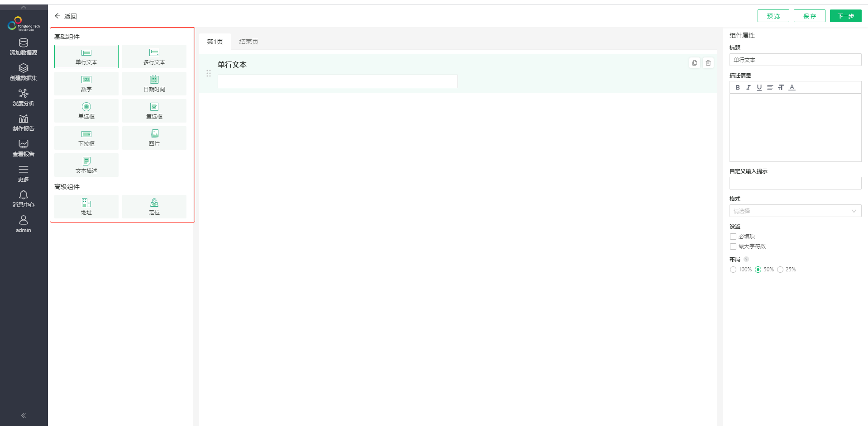Image resolution: width=868 pixels, height=426 pixels.
Task: Add a 单选框 radio component
Action: pos(86,111)
